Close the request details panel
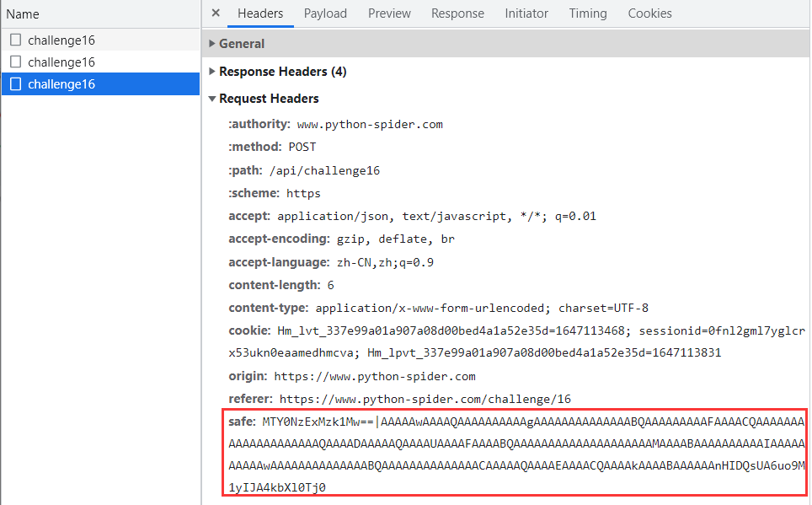This screenshot has width=812, height=505. [x=216, y=13]
